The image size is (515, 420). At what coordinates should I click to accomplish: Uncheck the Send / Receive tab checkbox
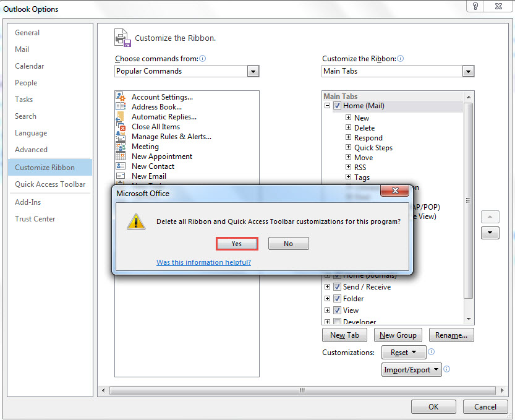pos(337,286)
